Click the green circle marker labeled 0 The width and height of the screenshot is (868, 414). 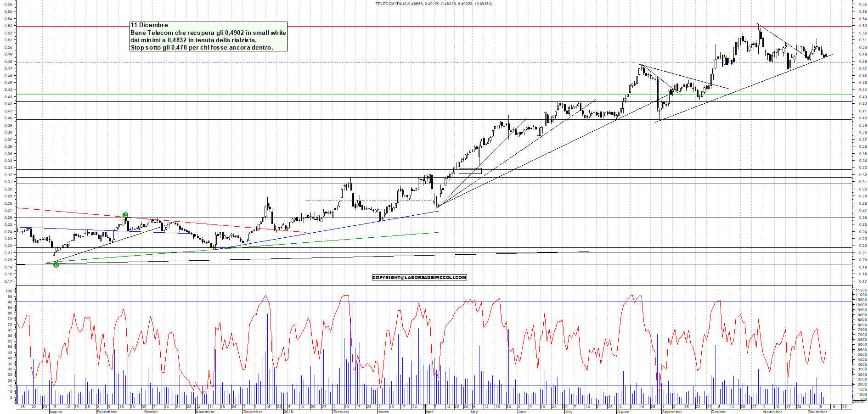click(56, 265)
